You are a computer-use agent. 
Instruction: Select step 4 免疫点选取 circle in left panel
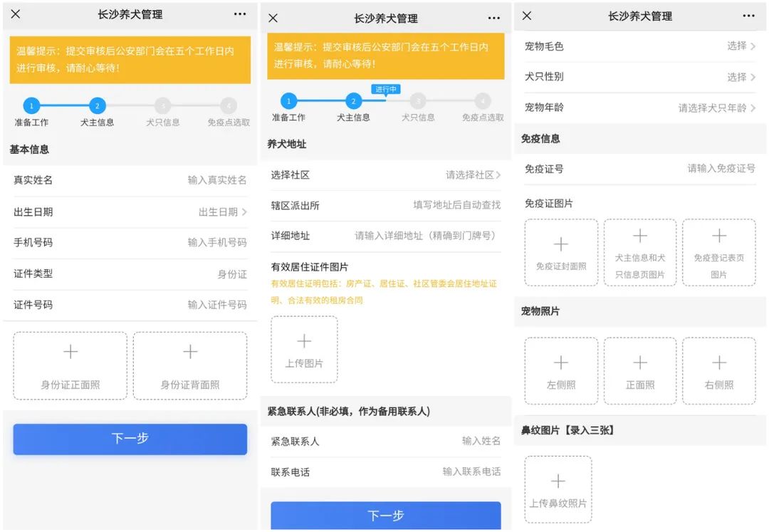[x=229, y=105]
